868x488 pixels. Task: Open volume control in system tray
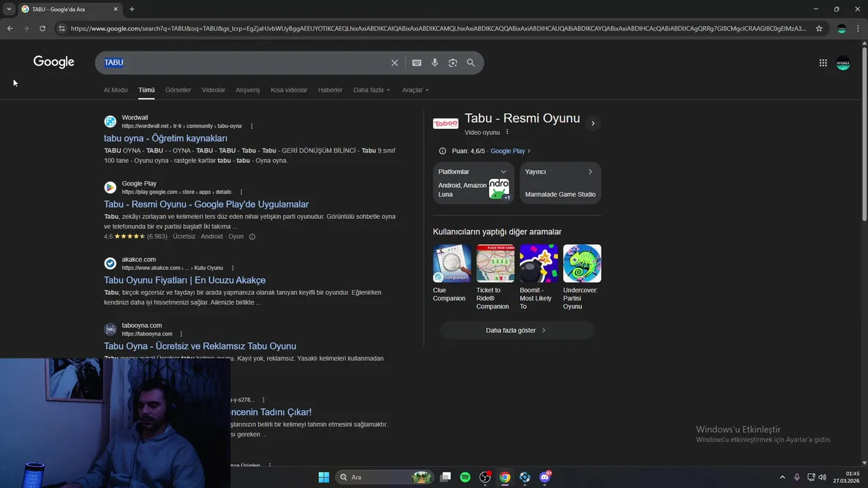(x=823, y=477)
